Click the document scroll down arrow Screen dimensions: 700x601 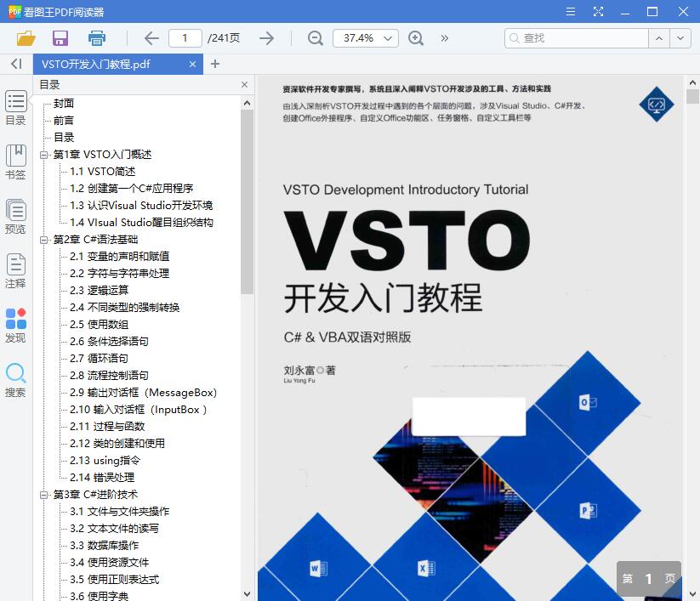[692, 594]
